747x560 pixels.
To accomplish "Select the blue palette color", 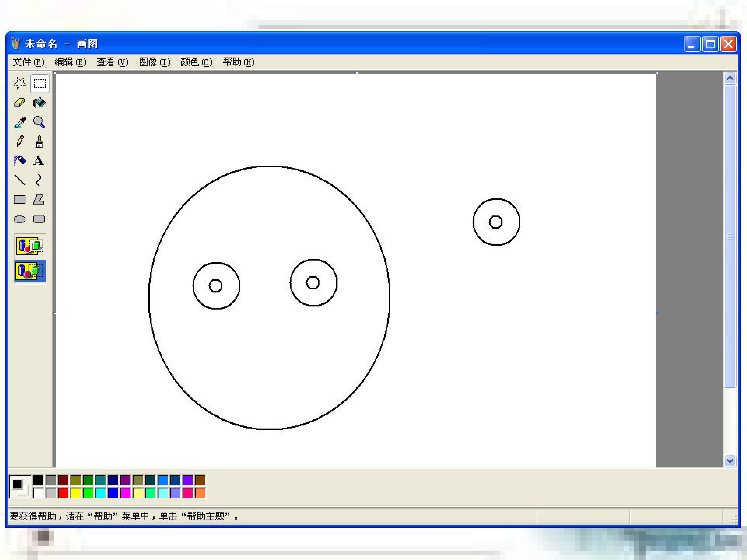I will [113, 493].
